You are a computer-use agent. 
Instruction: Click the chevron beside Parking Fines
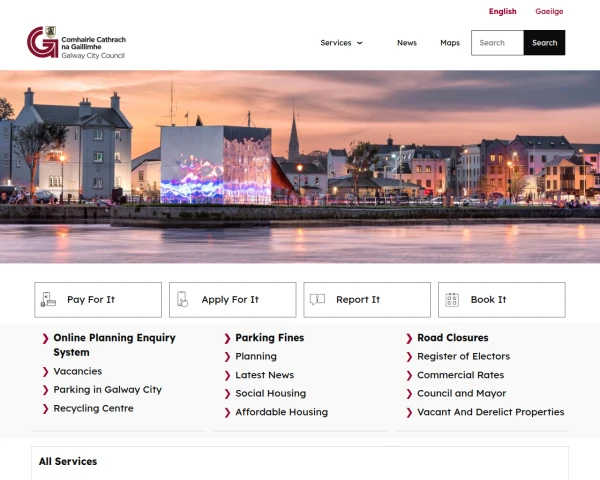pos(226,339)
